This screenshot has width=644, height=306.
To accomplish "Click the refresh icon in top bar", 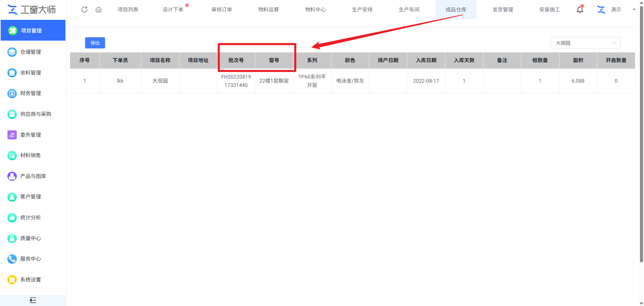I will click(85, 9).
